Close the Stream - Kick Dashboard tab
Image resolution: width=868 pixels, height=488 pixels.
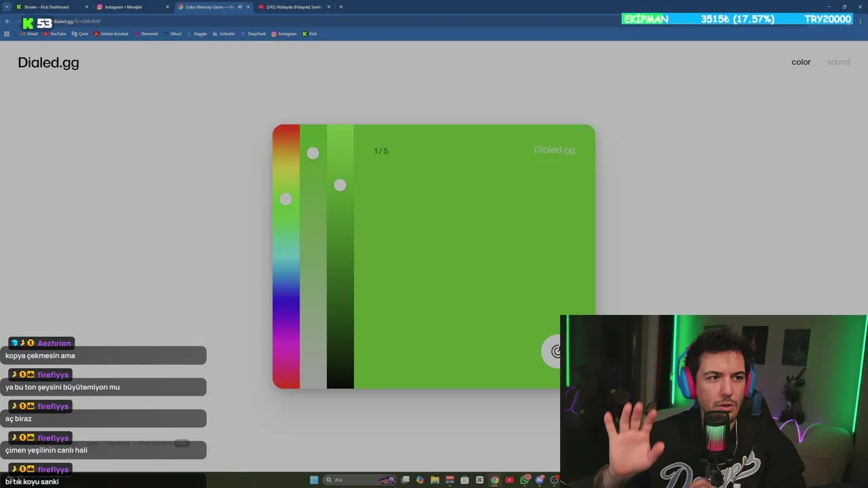click(x=87, y=7)
